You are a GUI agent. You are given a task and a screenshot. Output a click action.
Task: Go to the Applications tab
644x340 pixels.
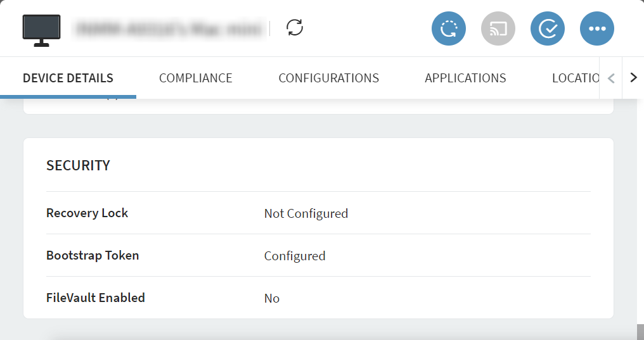(465, 78)
